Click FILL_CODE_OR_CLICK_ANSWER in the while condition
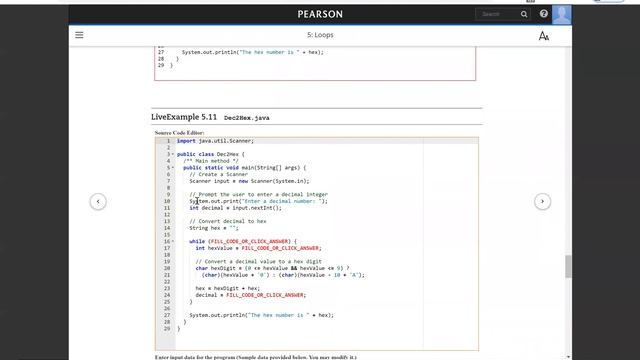The width and height of the screenshot is (640, 360). click(x=249, y=241)
